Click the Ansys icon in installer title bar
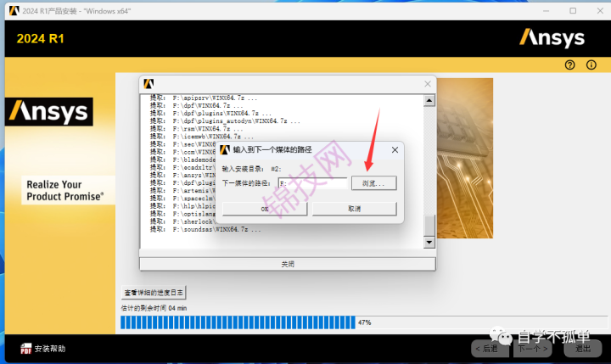The height and width of the screenshot is (364, 611). [14, 11]
